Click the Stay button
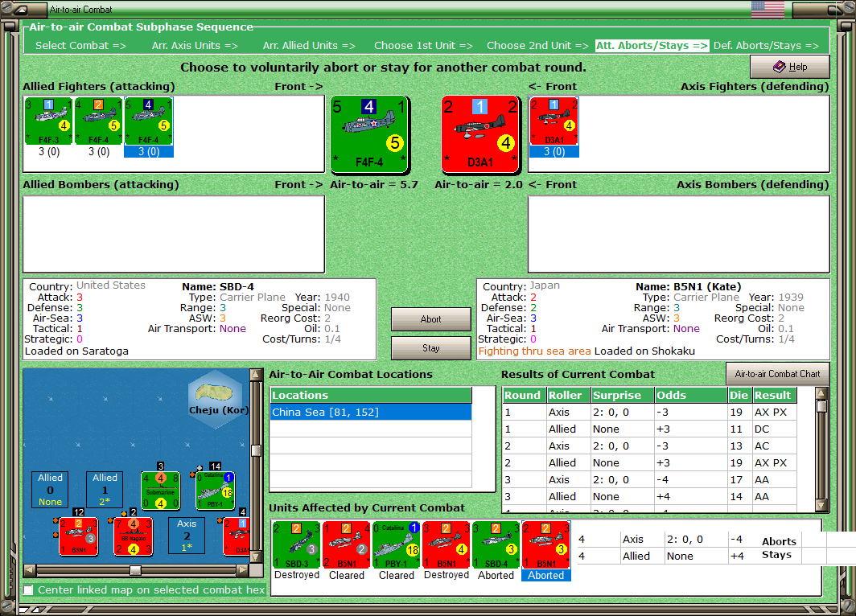The width and height of the screenshot is (856, 616). (430, 348)
